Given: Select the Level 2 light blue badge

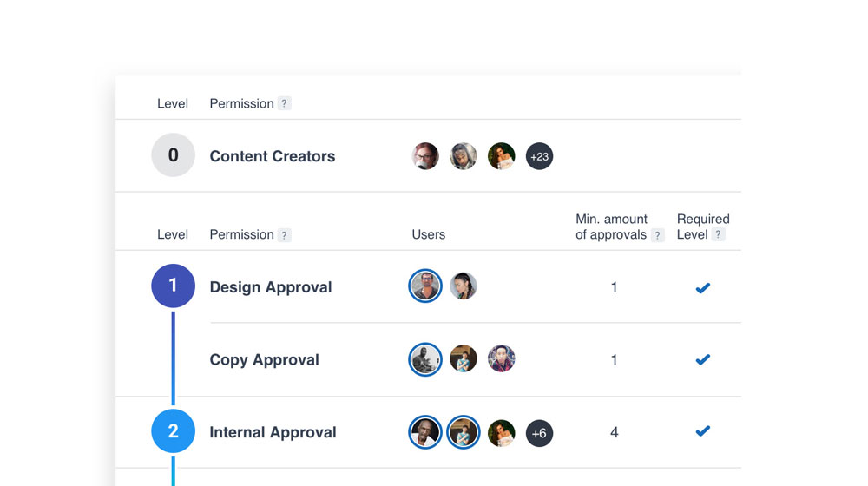Looking at the screenshot, I should [173, 431].
